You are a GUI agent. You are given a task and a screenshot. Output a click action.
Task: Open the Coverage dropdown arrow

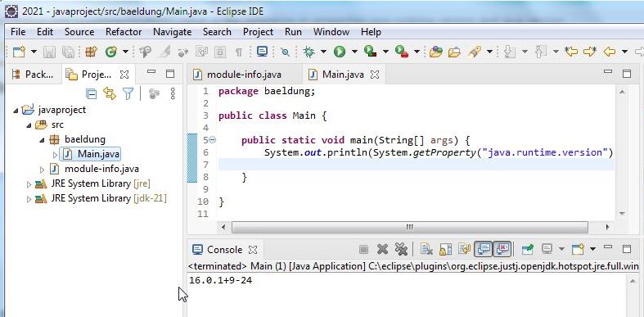385,52
